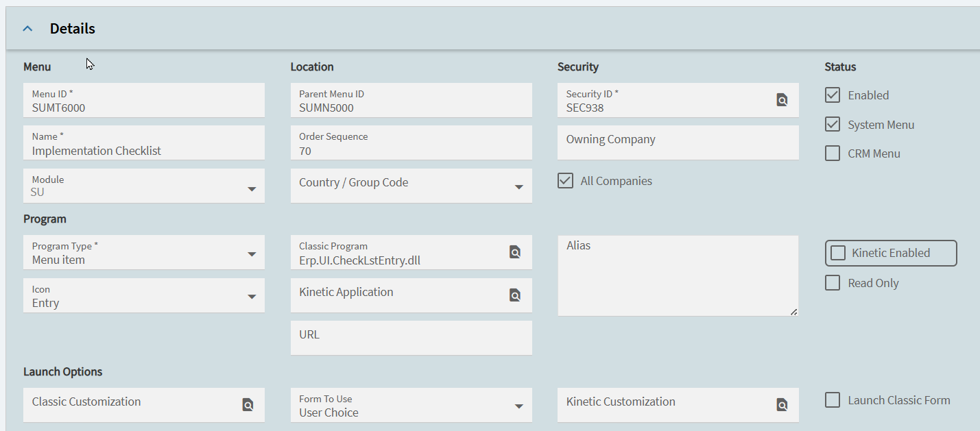The image size is (980, 431).
Task: Toggle the All Companies checkbox
Action: pyautogui.click(x=565, y=181)
